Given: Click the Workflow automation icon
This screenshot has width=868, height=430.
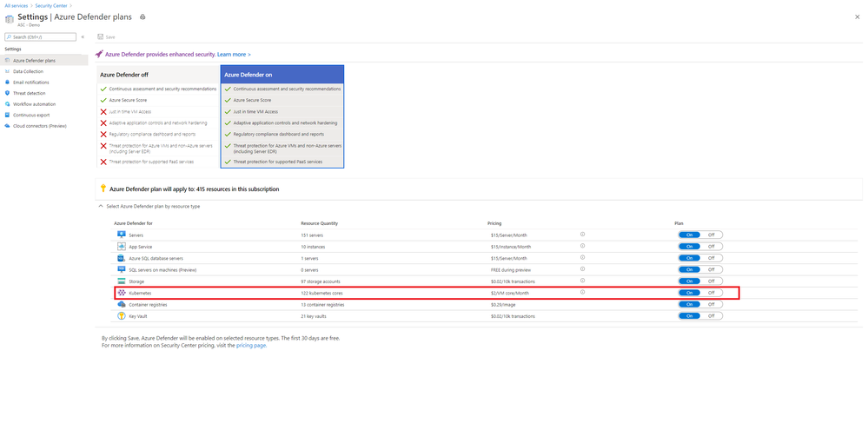Looking at the screenshot, I should point(8,104).
